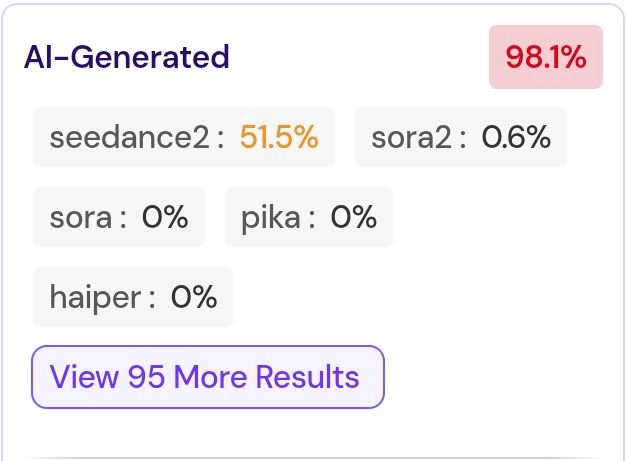This screenshot has width=627, height=461.
Task: Click blank space beside the haiper chip
Action: coord(400,297)
